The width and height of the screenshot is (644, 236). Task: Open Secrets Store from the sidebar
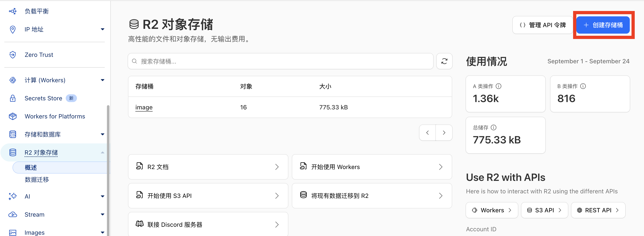(43, 98)
